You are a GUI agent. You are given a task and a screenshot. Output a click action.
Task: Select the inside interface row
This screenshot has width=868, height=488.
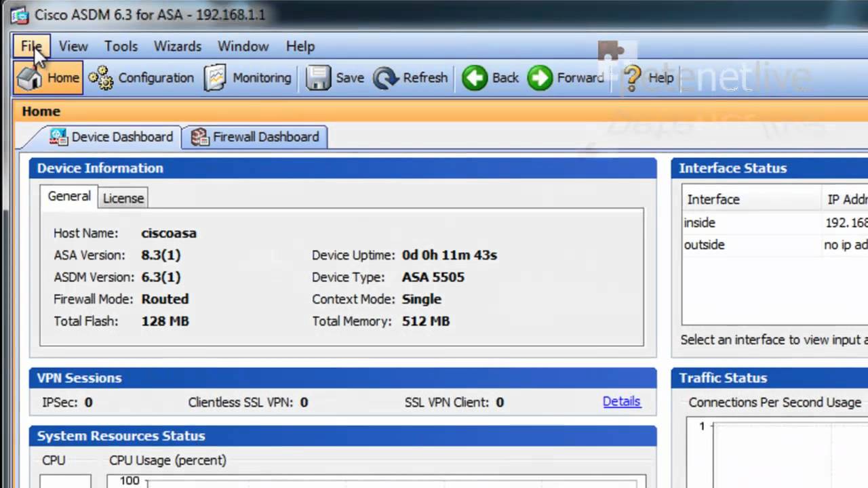click(774, 222)
